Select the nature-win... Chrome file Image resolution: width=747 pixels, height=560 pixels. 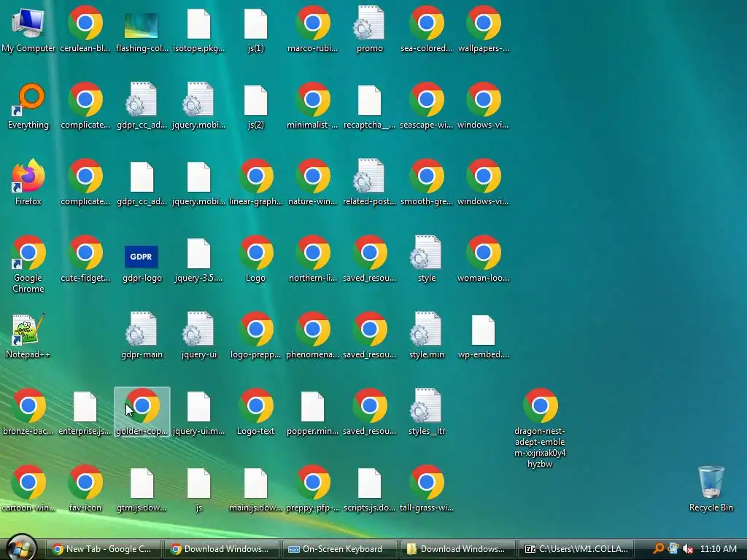coord(312,182)
